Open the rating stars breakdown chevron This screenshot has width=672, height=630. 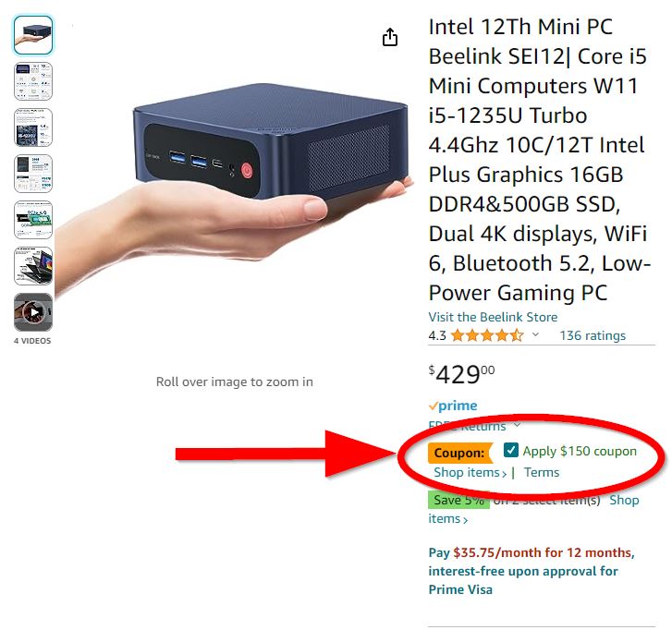click(535, 334)
